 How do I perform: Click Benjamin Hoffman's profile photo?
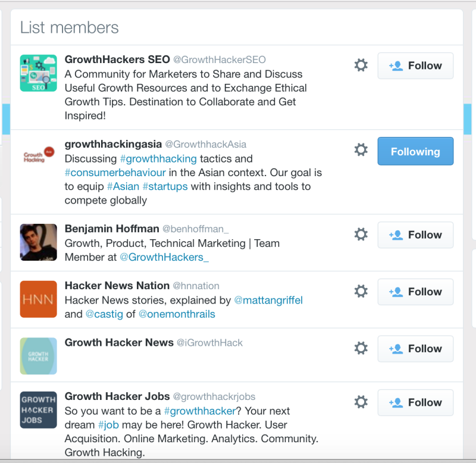click(38, 242)
